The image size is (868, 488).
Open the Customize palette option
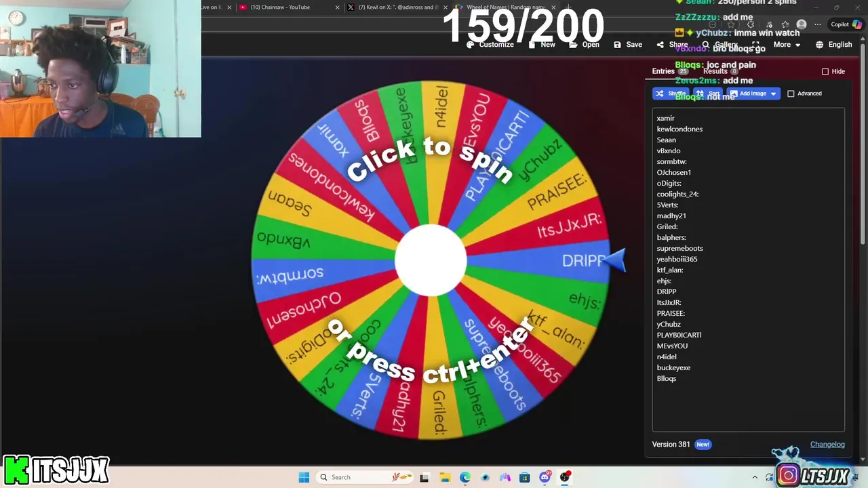pyautogui.click(x=490, y=44)
